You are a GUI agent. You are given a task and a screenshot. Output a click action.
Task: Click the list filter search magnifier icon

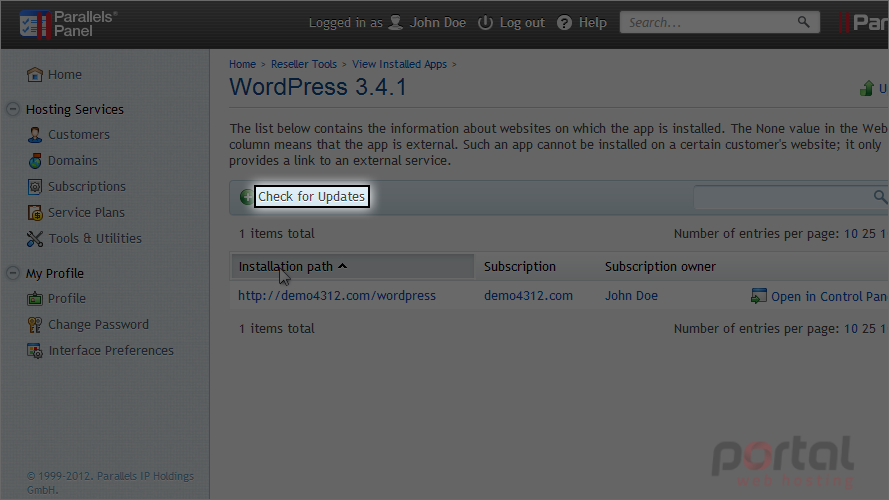880,197
